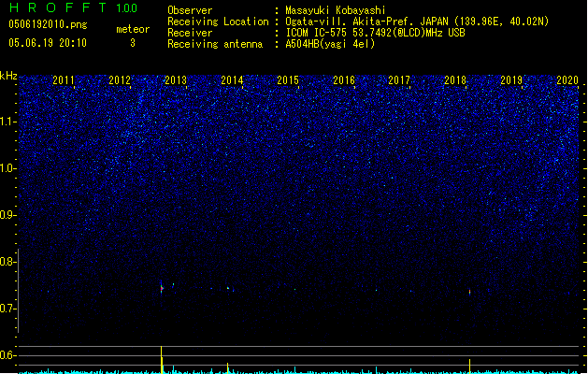The height and width of the screenshot is (374, 588).
Task: Click the kHz axis unit label
Action: click(8, 76)
